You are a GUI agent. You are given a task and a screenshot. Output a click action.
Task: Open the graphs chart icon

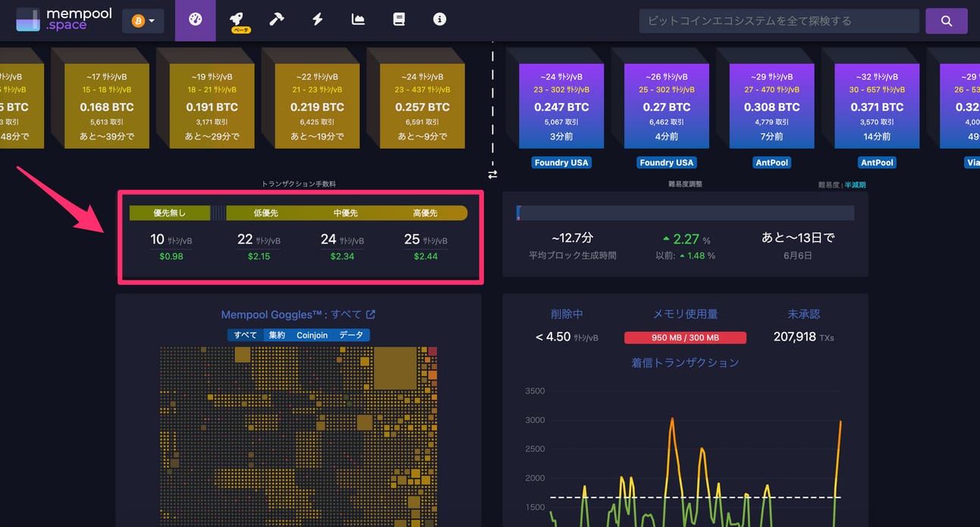click(358, 20)
